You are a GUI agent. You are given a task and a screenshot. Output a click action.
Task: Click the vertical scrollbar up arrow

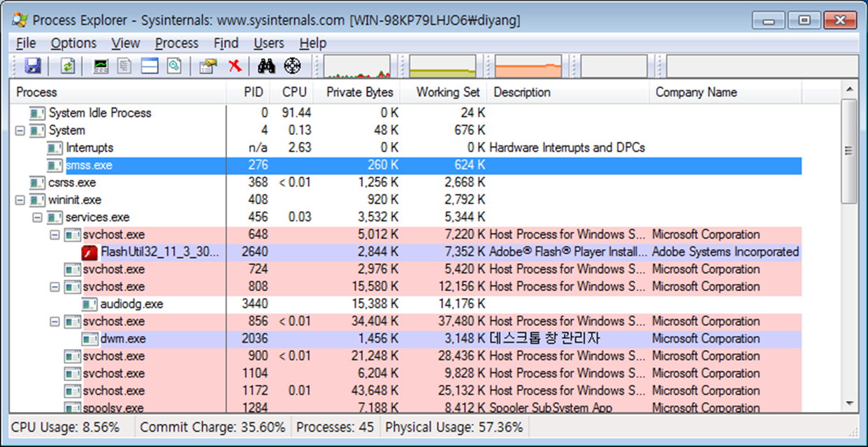point(849,90)
